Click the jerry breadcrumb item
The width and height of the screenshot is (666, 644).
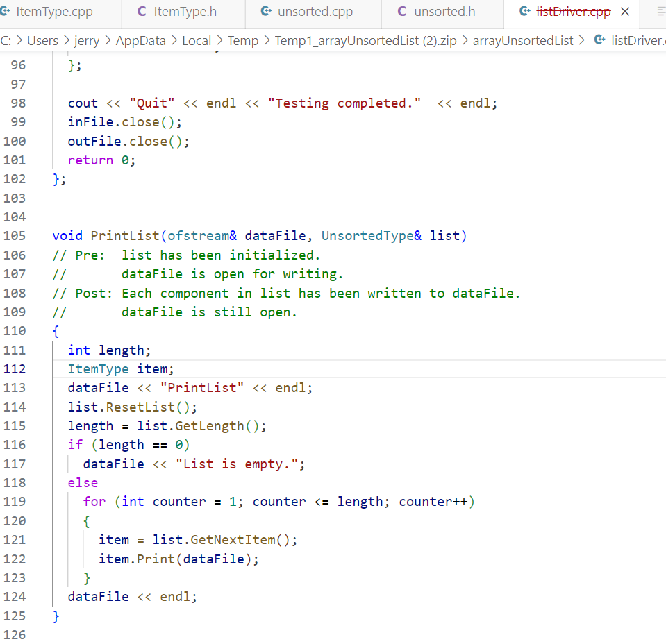[x=86, y=40]
